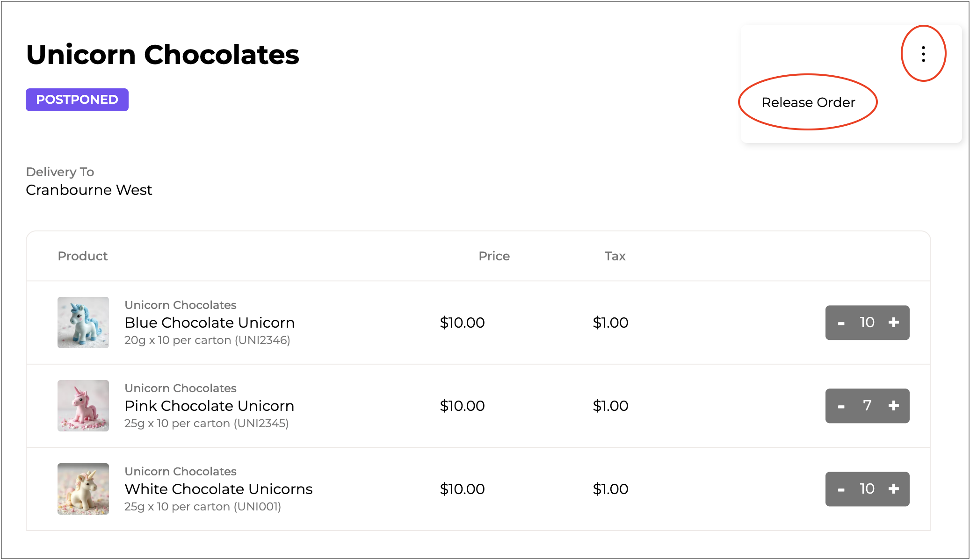Select Release Order from the menu
Screen dimensions: 970x560
(808, 102)
